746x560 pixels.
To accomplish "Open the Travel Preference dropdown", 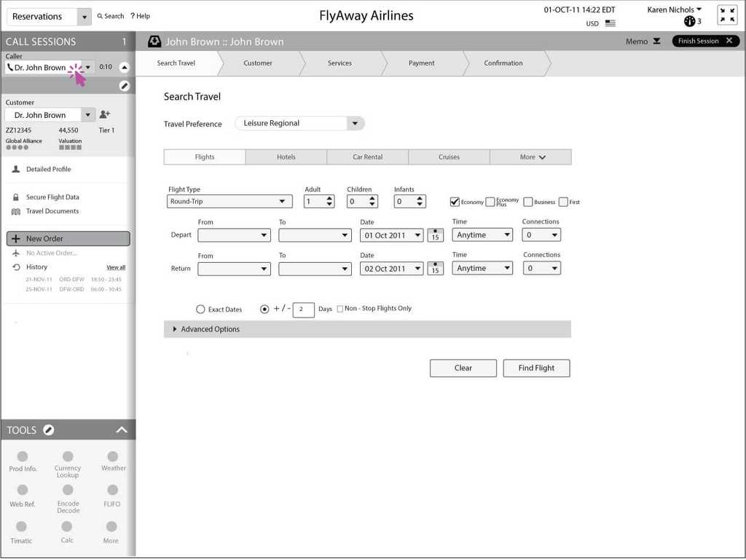I will (x=355, y=123).
